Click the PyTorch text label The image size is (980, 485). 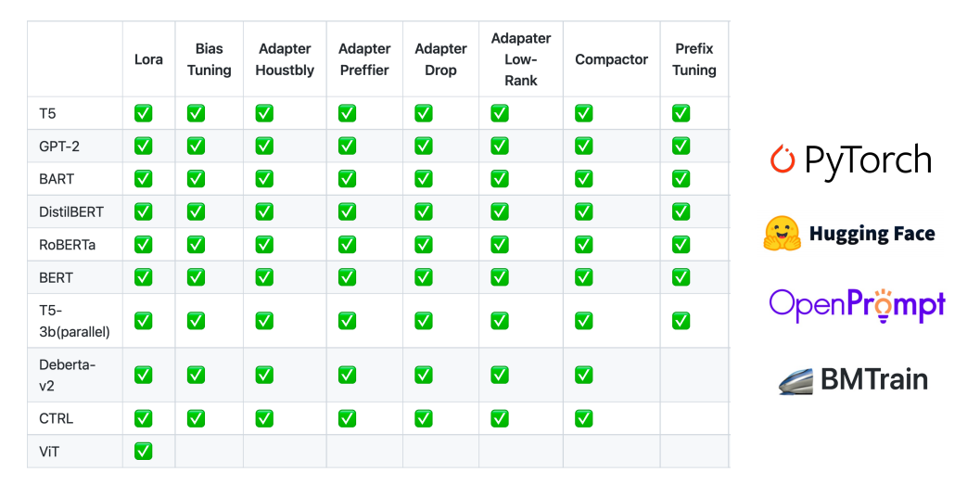[x=868, y=160]
